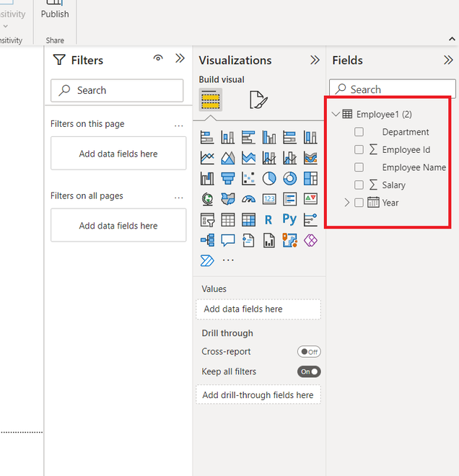
Task: Open Filters on all pages options
Action: [x=178, y=198]
